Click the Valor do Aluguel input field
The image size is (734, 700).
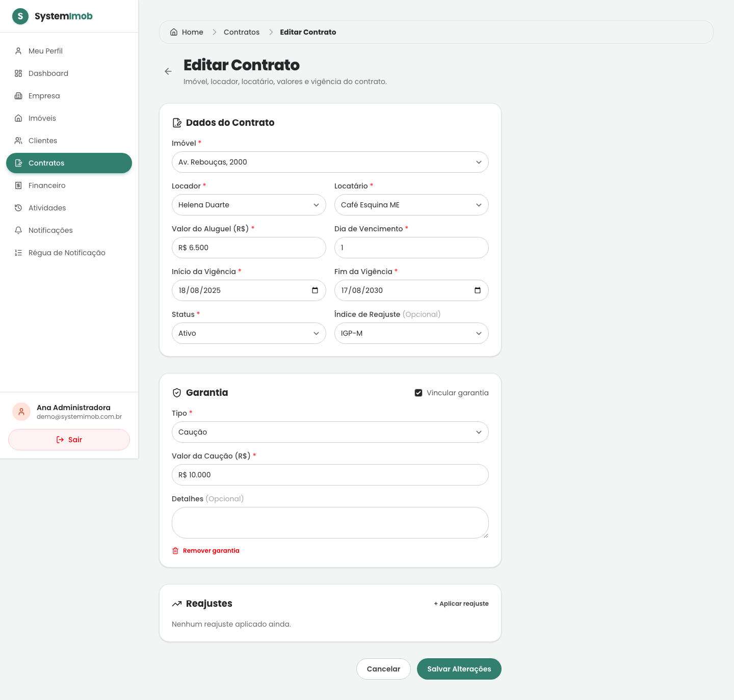249,248
